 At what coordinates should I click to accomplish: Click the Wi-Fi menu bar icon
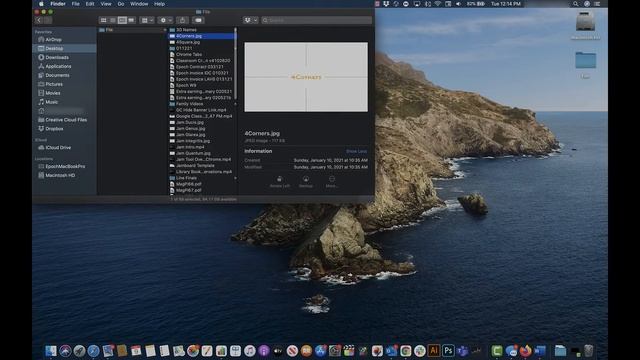coord(438,4)
